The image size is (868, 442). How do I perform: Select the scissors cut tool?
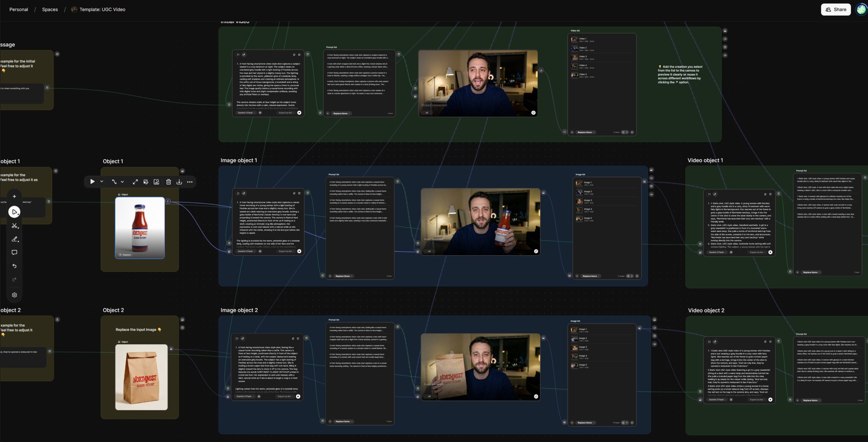tap(14, 226)
